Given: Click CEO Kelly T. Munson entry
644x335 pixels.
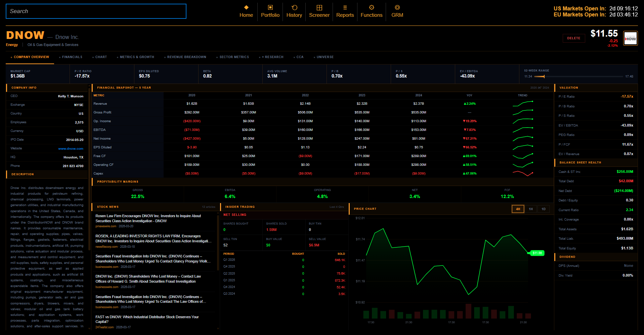Looking at the screenshot, I should pos(47,96).
